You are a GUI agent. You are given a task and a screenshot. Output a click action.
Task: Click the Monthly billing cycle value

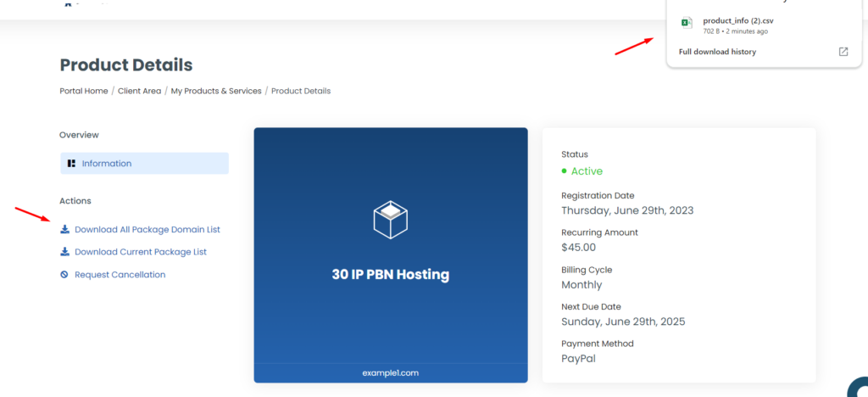[x=581, y=284]
